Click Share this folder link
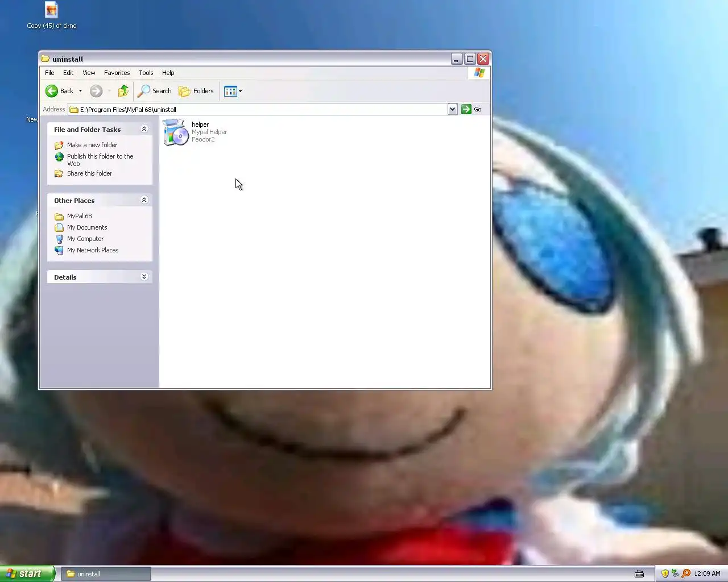Image resolution: width=728 pixels, height=582 pixels. coord(90,173)
